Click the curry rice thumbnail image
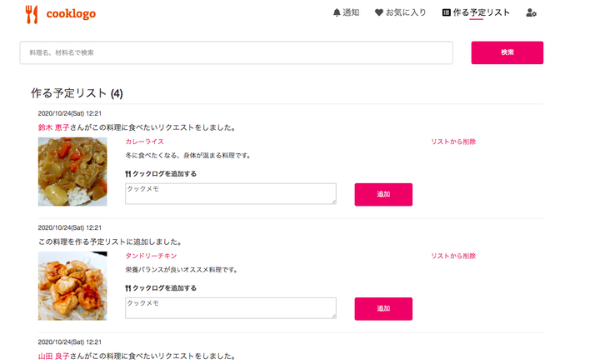The width and height of the screenshot is (600, 364). tap(72, 172)
